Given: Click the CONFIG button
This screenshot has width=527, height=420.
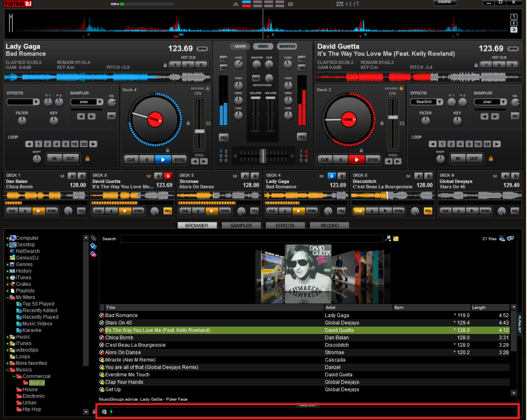Looking at the screenshot, I should tap(444, 2).
